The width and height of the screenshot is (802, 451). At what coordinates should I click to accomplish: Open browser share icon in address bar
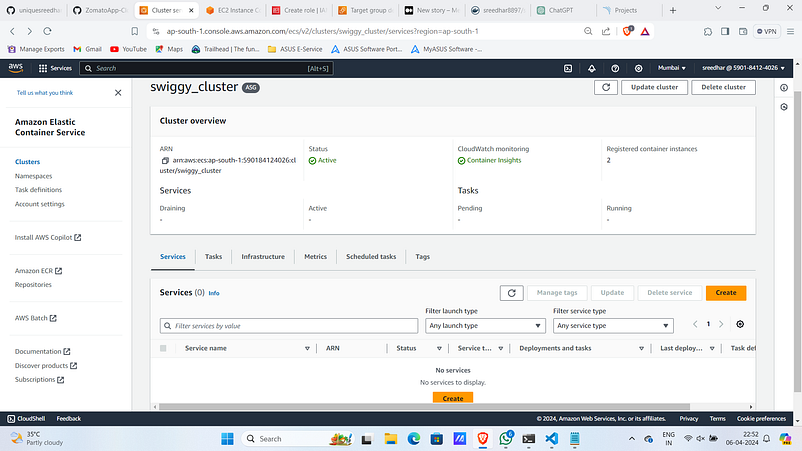coord(606,31)
